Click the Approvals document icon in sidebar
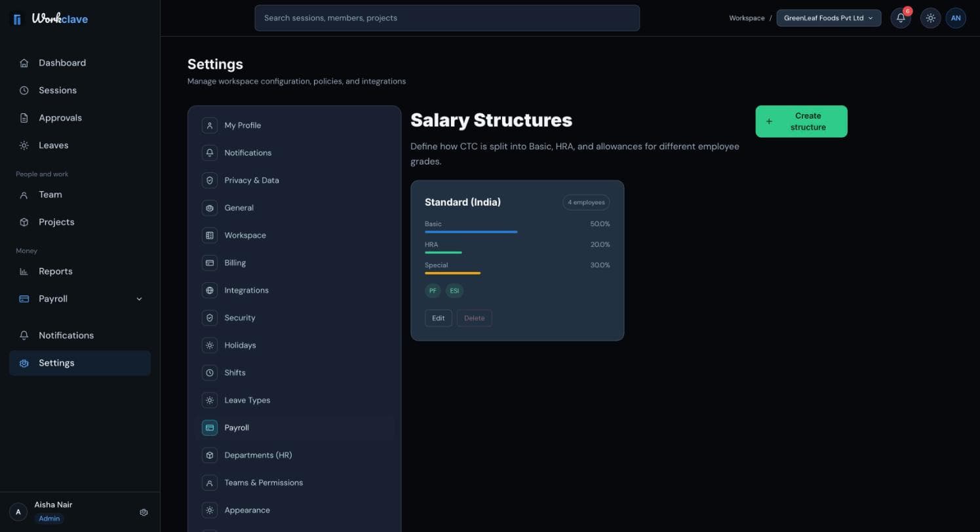The image size is (980, 532). 24,118
